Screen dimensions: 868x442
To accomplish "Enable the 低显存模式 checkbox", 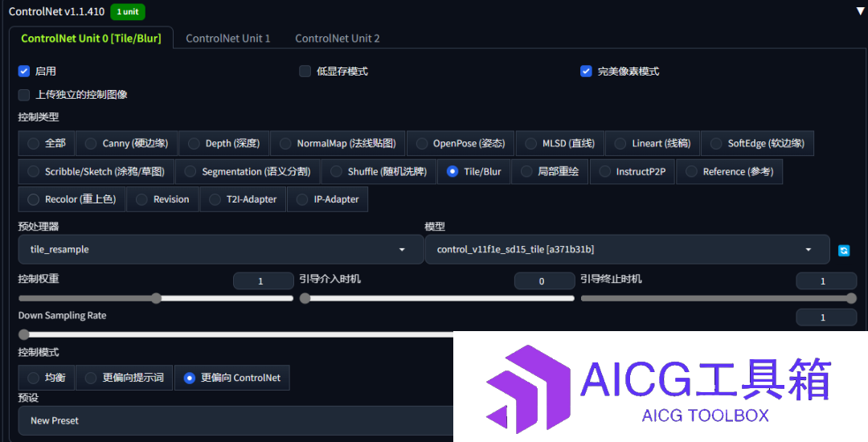I will tap(305, 71).
